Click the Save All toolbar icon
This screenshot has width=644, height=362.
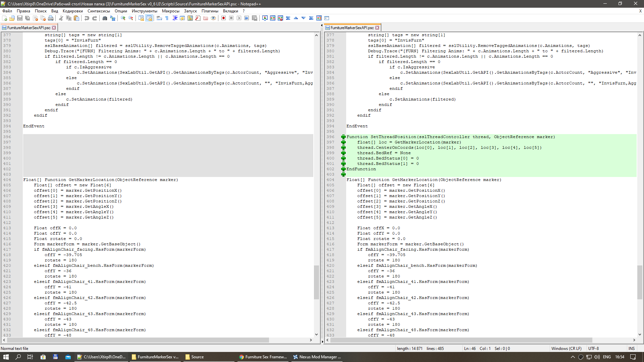[x=28, y=18]
